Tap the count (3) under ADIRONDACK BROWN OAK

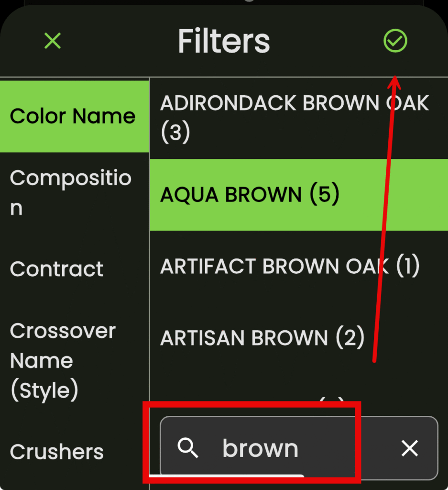[x=175, y=133]
